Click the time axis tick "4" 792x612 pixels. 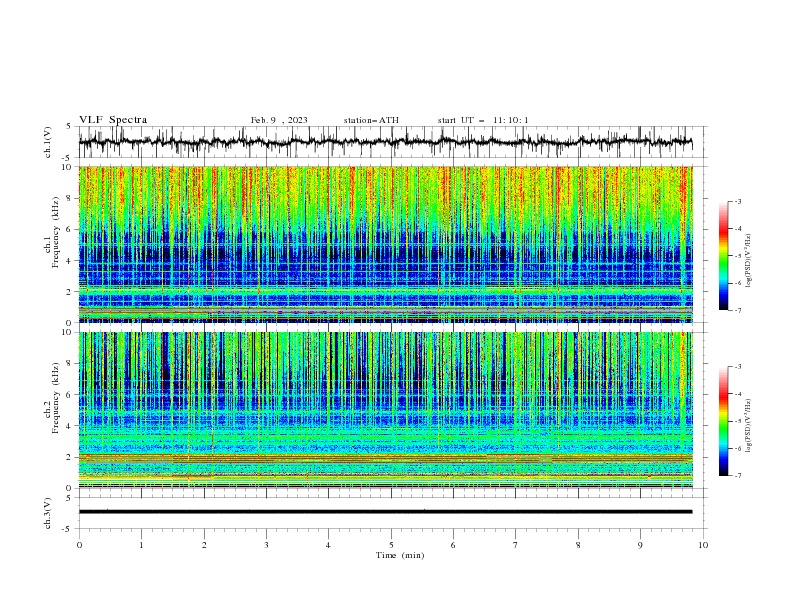(328, 545)
